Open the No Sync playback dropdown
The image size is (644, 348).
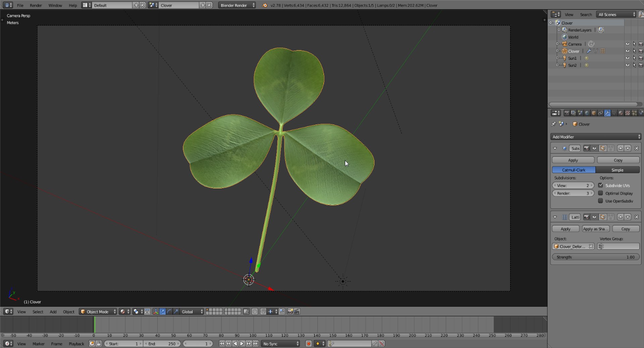280,344
